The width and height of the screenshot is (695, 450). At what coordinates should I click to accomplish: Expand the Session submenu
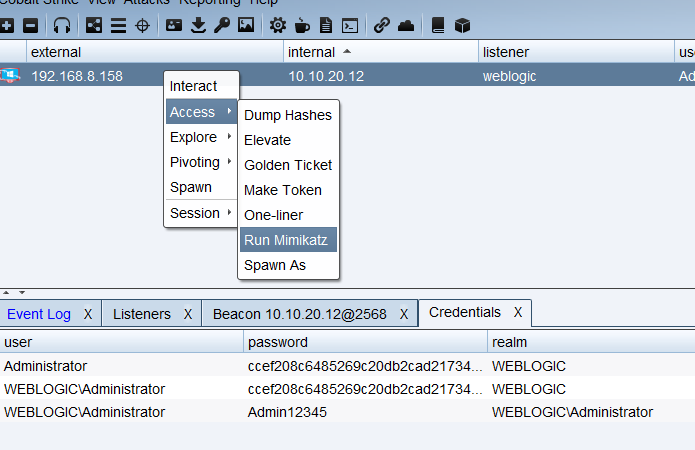pyautogui.click(x=201, y=213)
